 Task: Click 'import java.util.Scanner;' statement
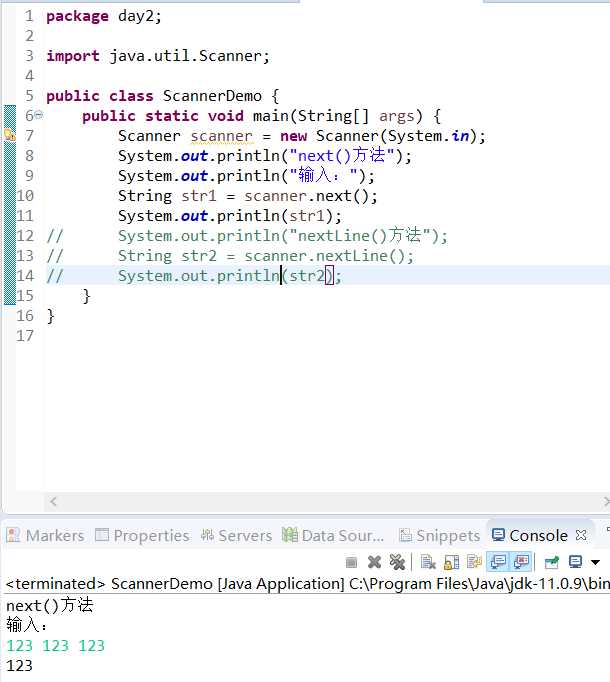[158, 56]
